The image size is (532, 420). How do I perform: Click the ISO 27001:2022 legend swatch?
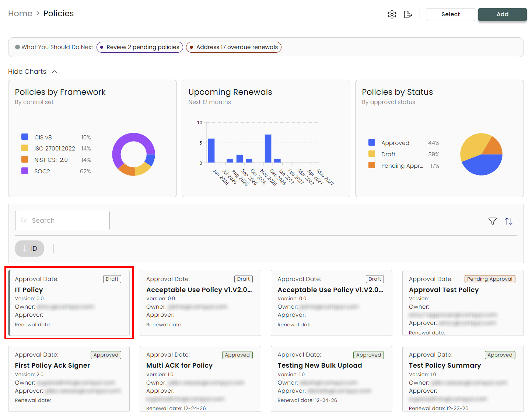25,148
